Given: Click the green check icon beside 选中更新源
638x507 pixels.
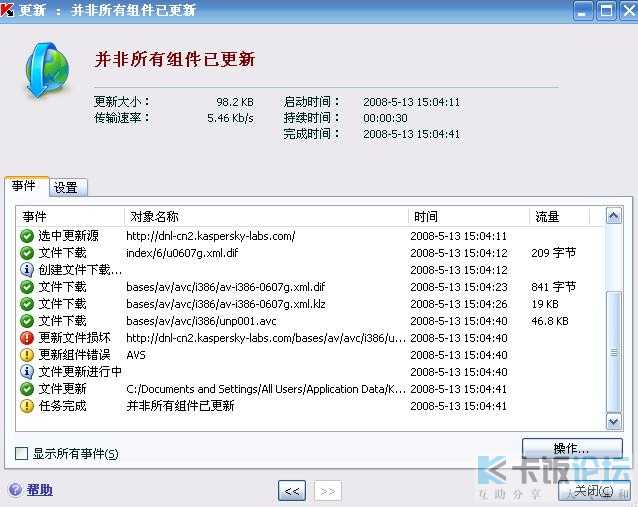Looking at the screenshot, I should [x=27, y=236].
